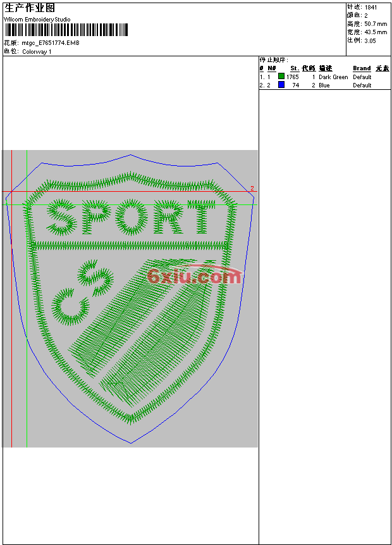Click the stitch count cell 74

295,85
